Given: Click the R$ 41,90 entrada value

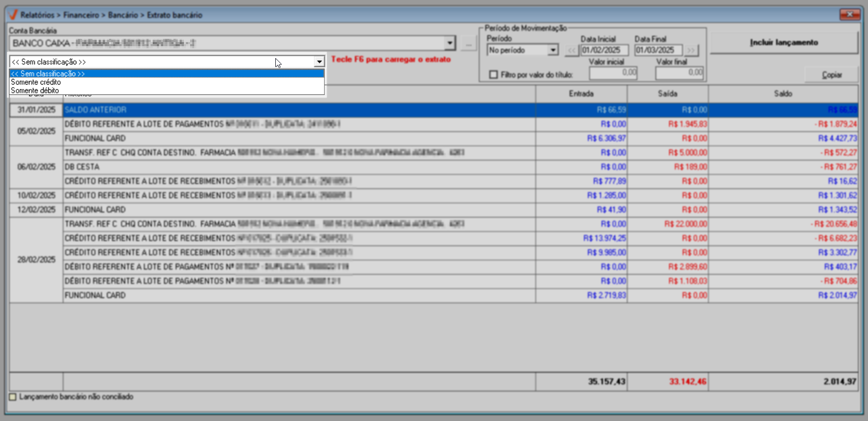Looking at the screenshot, I should point(611,210).
